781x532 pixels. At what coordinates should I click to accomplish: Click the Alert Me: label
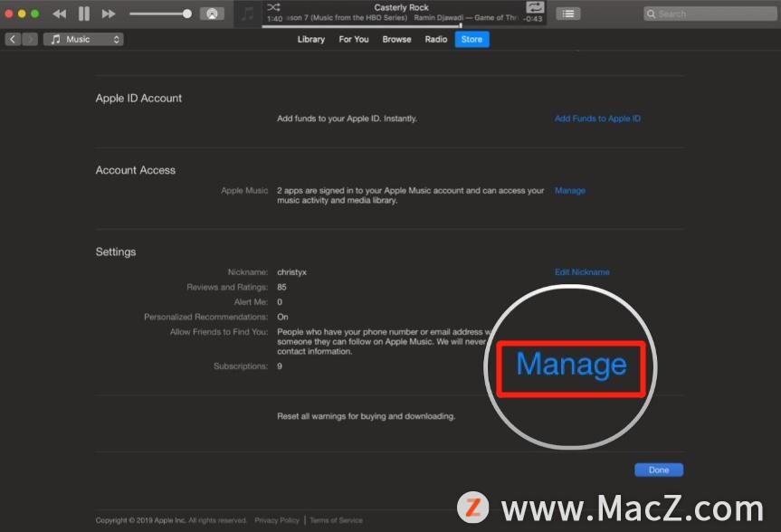(x=251, y=302)
